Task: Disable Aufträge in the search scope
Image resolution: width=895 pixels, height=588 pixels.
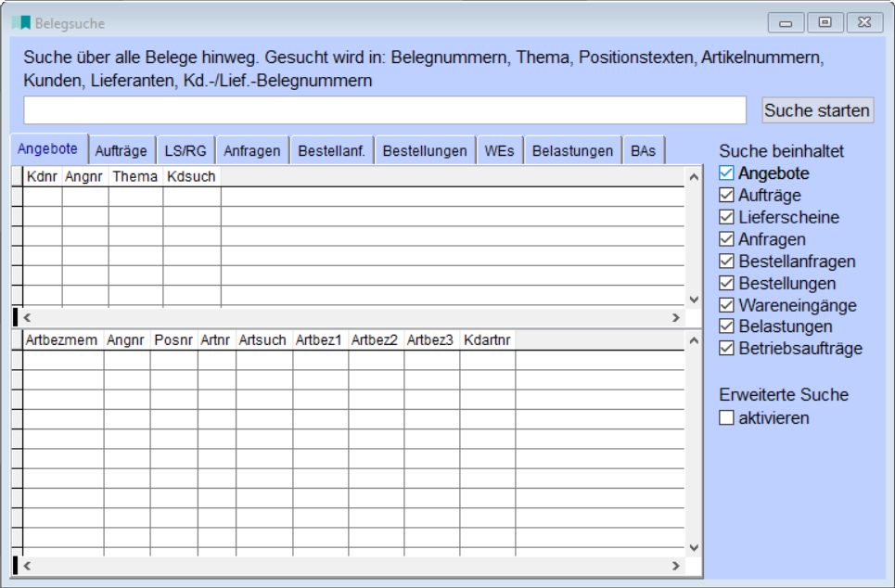Action: point(728,196)
